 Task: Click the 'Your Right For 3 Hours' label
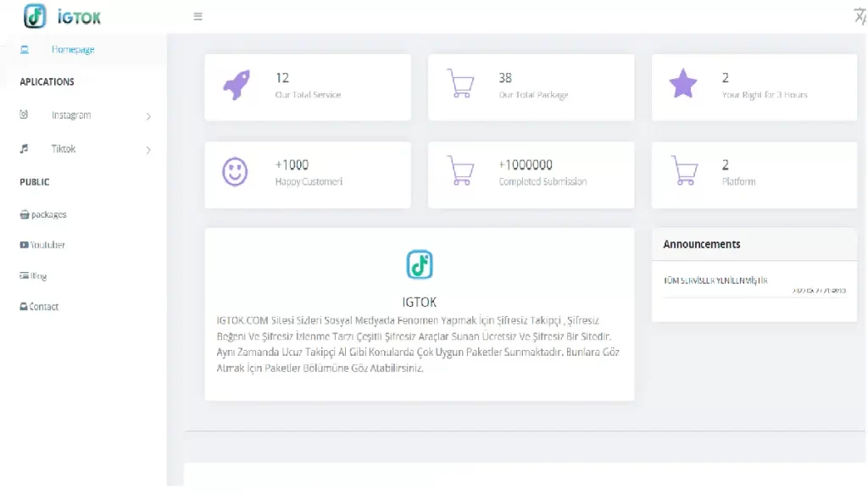pos(765,95)
